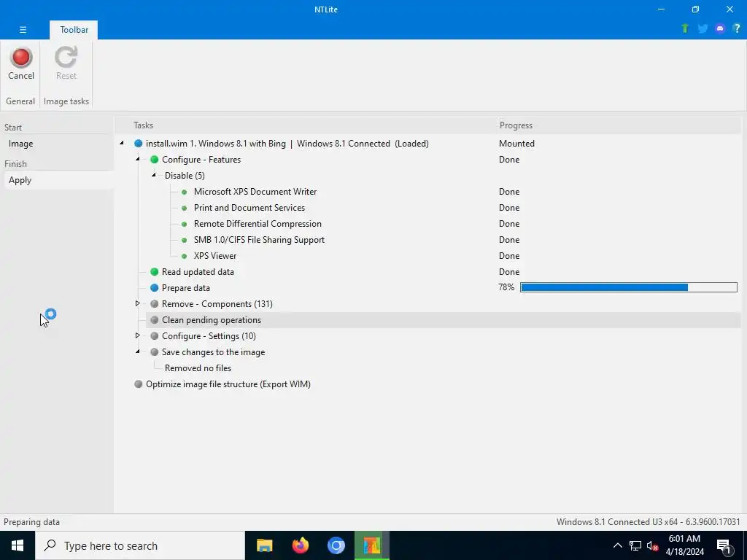Click the Progress column header

click(516, 125)
